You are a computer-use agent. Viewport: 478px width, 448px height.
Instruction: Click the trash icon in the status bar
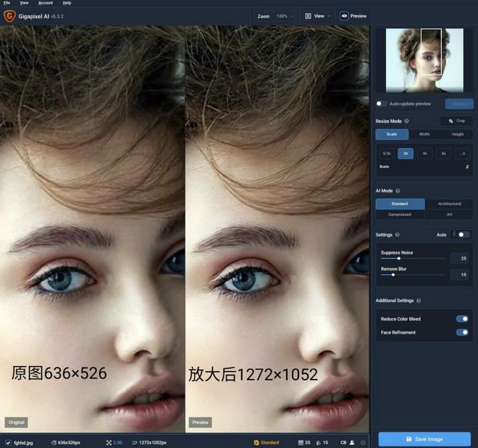pyautogui.click(x=363, y=442)
